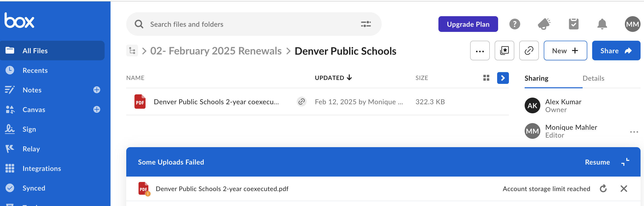Screen dimensions: 644x206
Task: Sort by Name column
Action: click(x=135, y=78)
